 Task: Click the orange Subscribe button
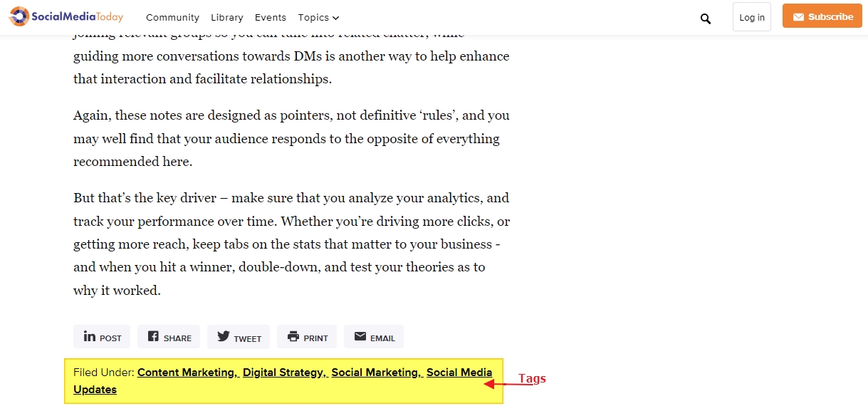click(822, 16)
